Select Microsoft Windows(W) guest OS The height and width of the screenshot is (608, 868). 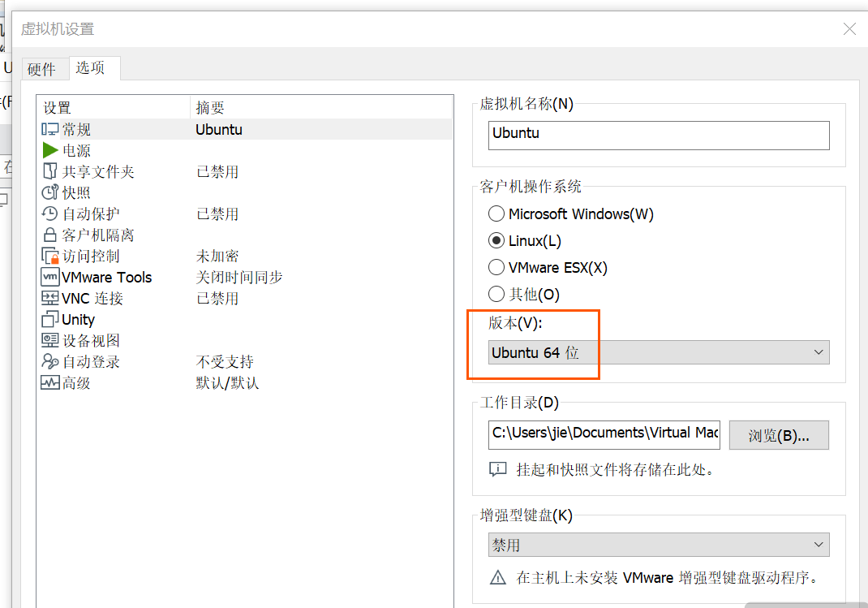click(571, 213)
